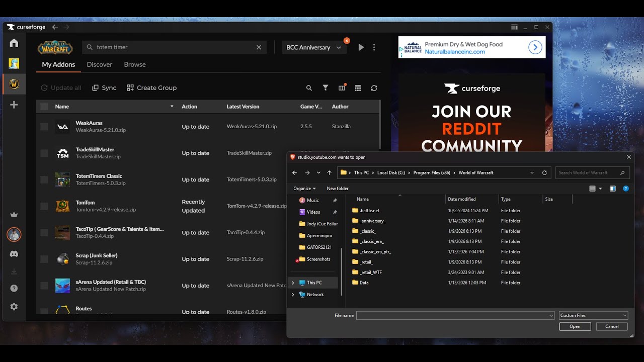Open ad arrow for Natural Balance
Image resolution: width=644 pixels, height=362 pixels.
(535, 47)
